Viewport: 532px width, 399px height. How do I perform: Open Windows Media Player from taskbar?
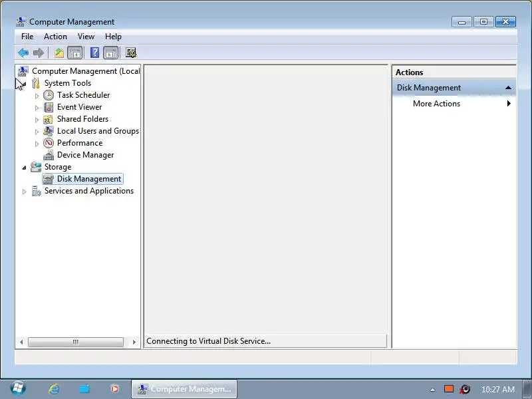(114, 389)
